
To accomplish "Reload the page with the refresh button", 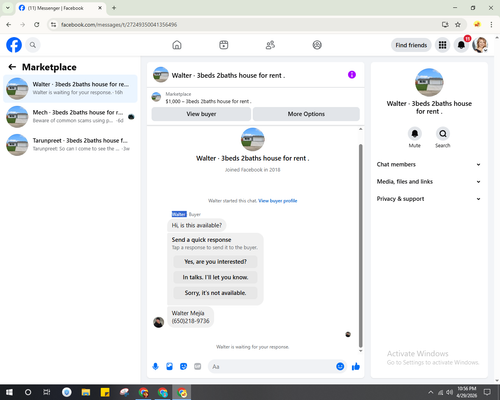I will [x=37, y=24].
